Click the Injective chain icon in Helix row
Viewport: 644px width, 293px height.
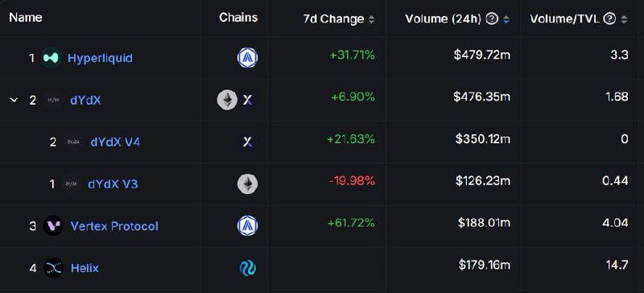coord(248,268)
